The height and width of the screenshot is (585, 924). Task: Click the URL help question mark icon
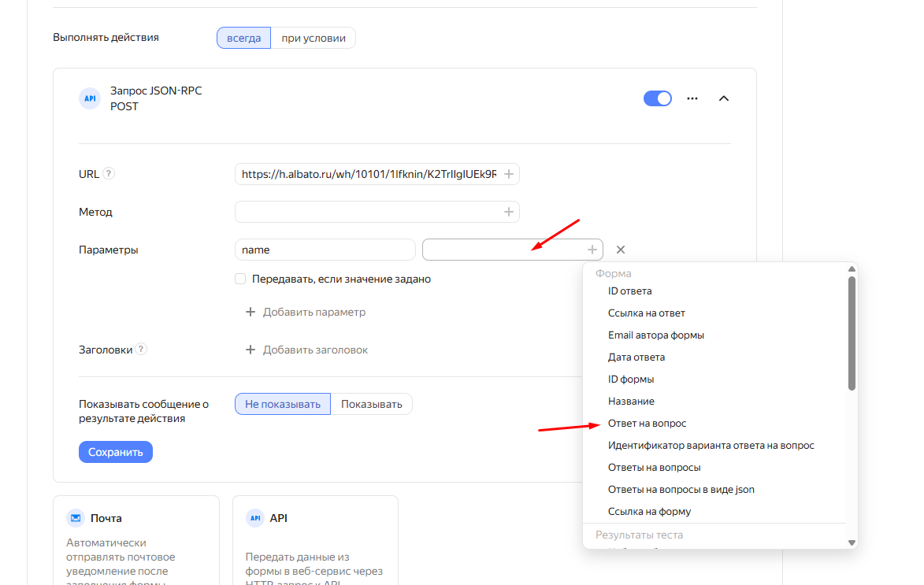coord(109,174)
